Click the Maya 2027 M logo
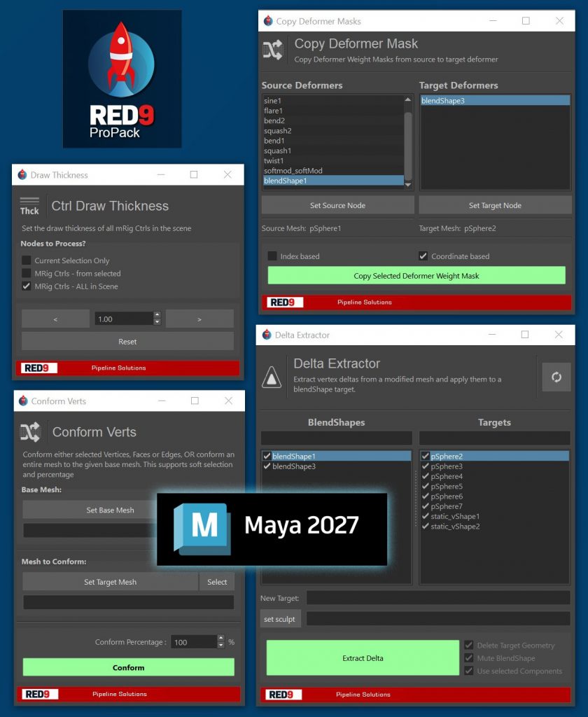This screenshot has width=588, height=717. click(x=201, y=529)
